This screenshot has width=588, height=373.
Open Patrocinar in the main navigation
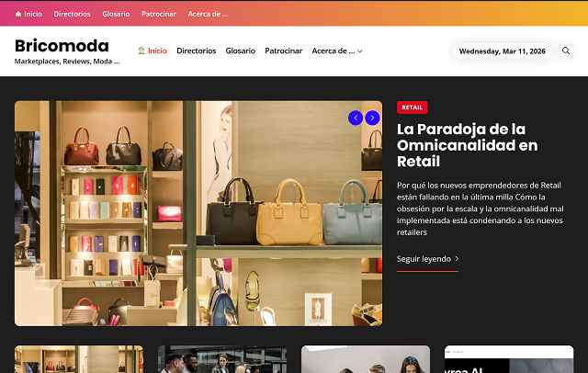click(x=284, y=51)
